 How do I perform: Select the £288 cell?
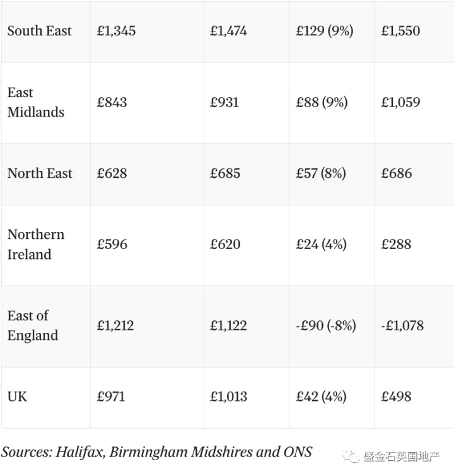click(x=396, y=245)
